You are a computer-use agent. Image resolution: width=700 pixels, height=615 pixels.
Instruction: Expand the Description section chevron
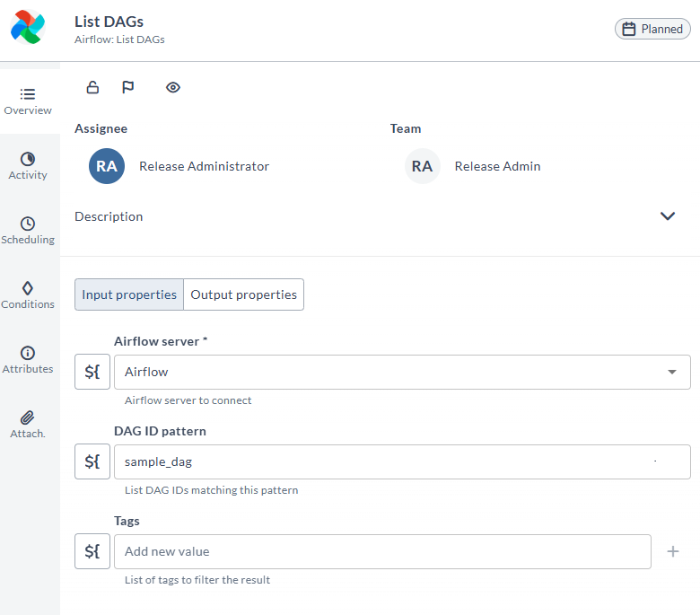point(668,216)
